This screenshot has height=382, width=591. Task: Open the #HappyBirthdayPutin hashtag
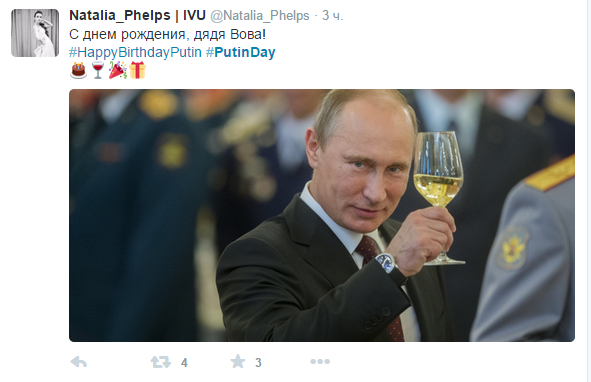coord(135,52)
